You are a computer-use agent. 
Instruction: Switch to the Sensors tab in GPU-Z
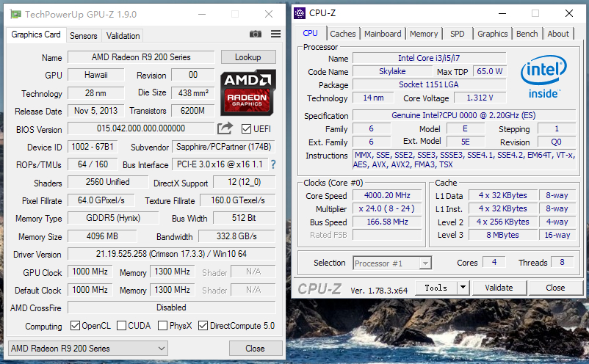(84, 36)
